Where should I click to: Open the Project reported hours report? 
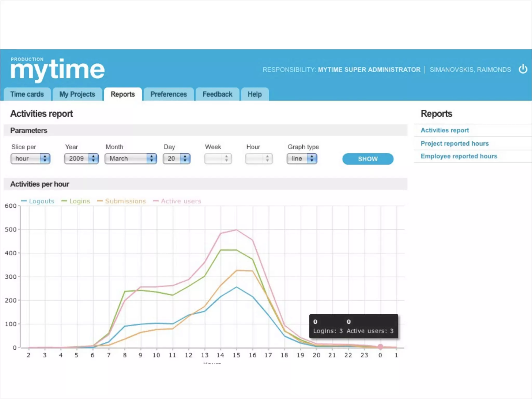pyautogui.click(x=455, y=143)
